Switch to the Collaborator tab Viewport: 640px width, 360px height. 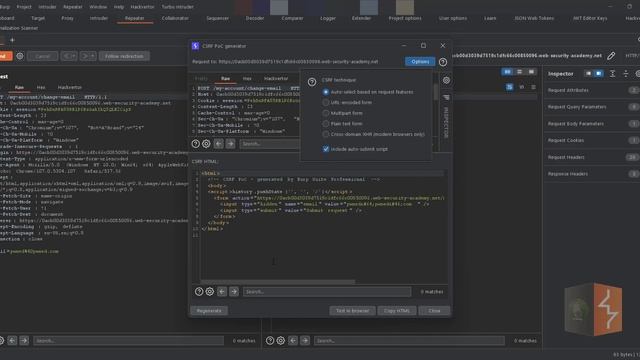tap(175, 18)
